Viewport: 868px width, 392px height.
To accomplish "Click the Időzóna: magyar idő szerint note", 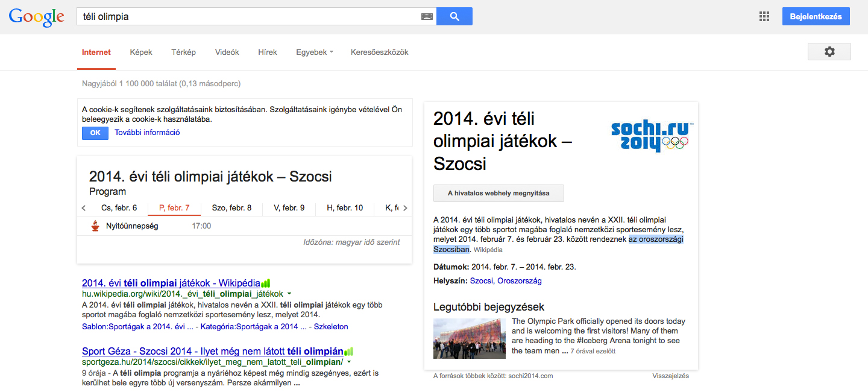I will tap(351, 242).
